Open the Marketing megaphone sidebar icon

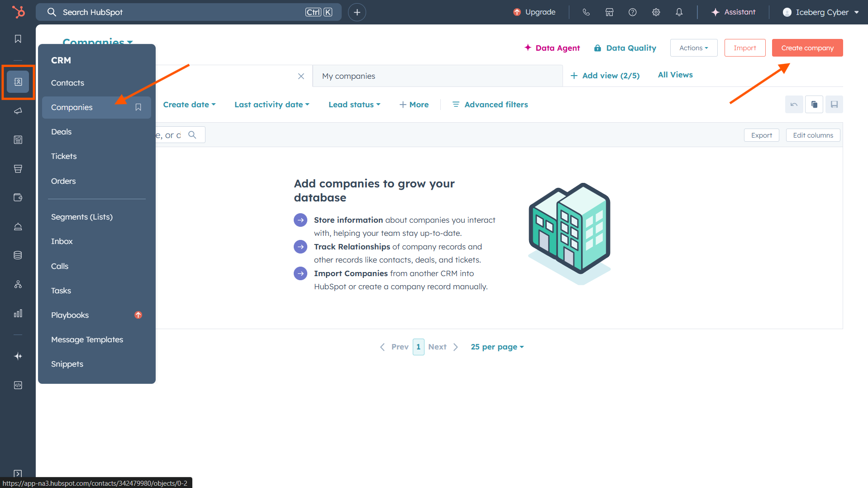tap(18, 111)
